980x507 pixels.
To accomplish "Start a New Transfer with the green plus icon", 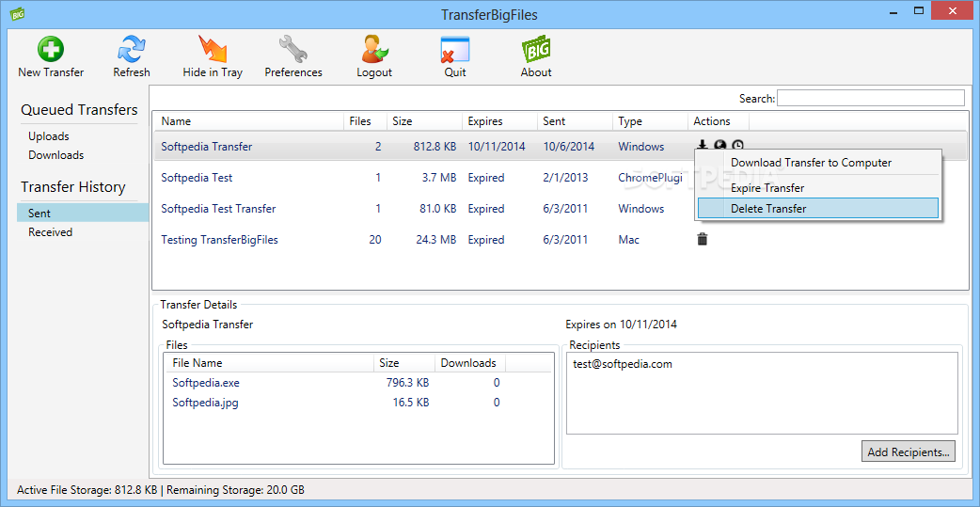I will pos(51,49).
